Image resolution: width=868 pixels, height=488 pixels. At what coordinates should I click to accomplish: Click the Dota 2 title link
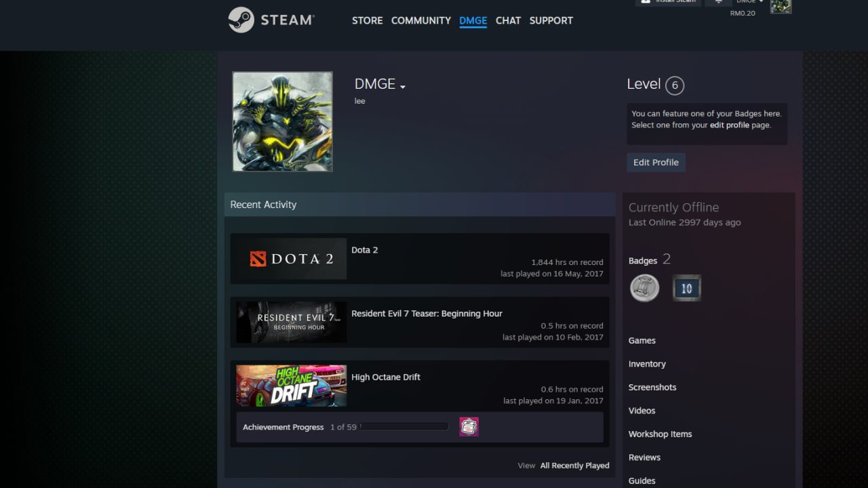365,250
